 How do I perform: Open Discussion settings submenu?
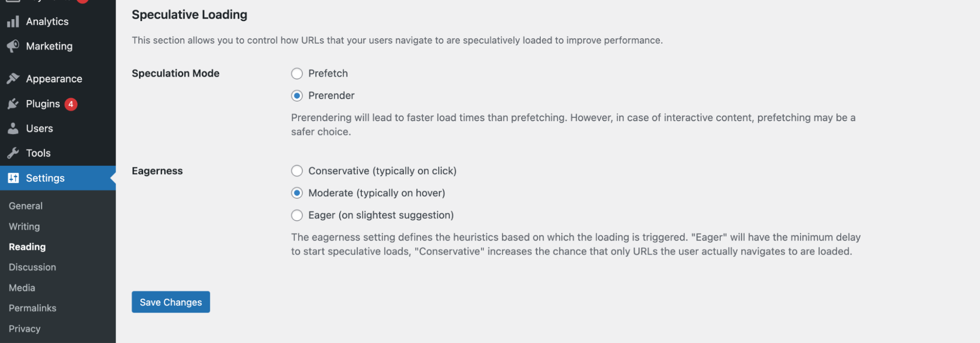point(32,267)
